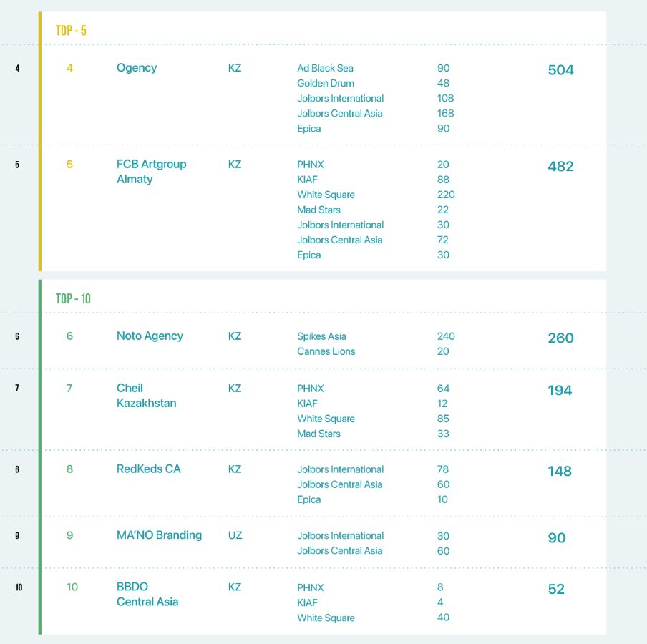Click the TOP - 10 section heading
The image size is (647, 644).
[73, 299]
